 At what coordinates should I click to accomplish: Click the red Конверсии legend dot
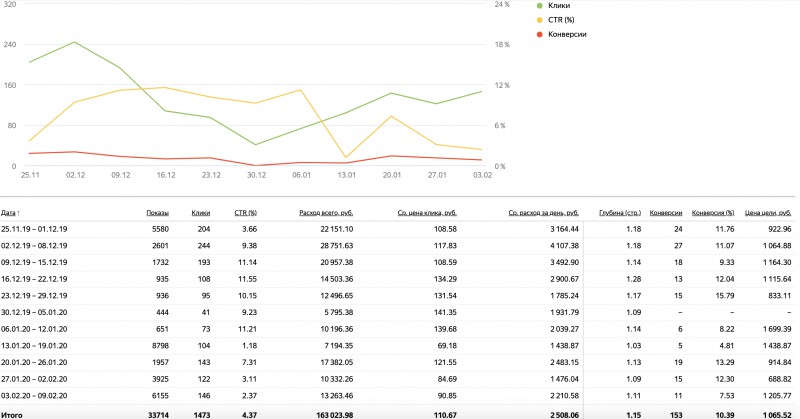[541, 34]
